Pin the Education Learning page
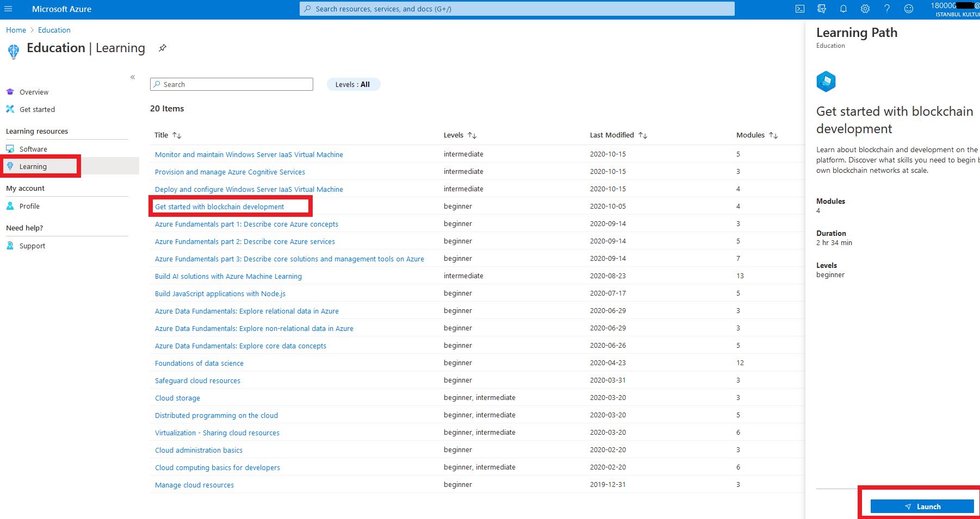The height and width of the screenshot is (519, 980). point(162,48)
